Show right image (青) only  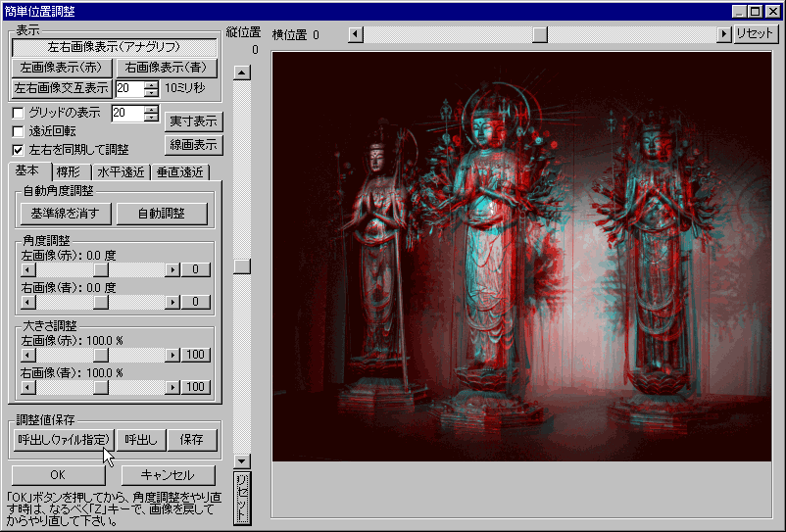click(x=167, y=68)
